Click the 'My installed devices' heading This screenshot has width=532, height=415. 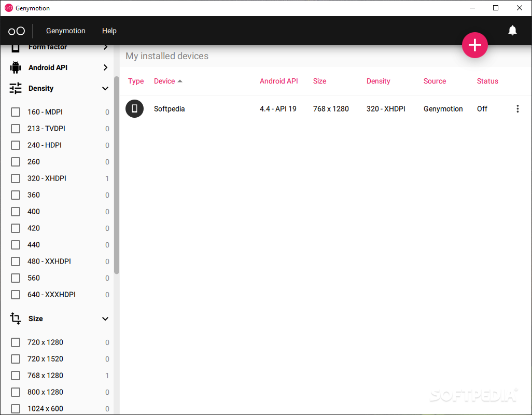click(167, 56)
